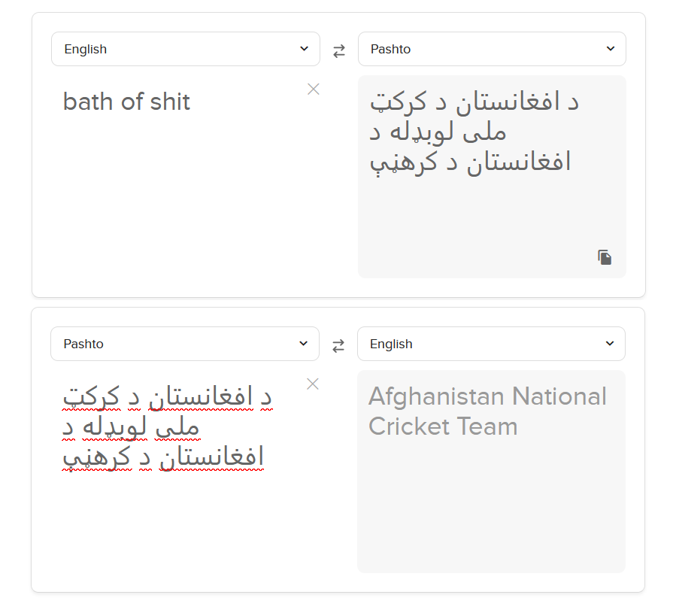
Task: Swap languages in the top translator
Action: click(x=339, y=51)
